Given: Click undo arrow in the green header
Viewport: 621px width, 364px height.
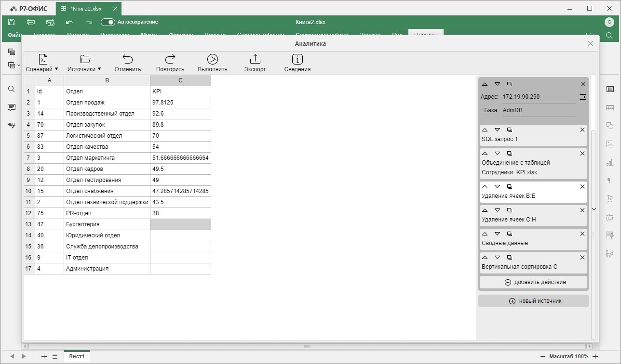Looking at the screenshot, I should (69, 22).
